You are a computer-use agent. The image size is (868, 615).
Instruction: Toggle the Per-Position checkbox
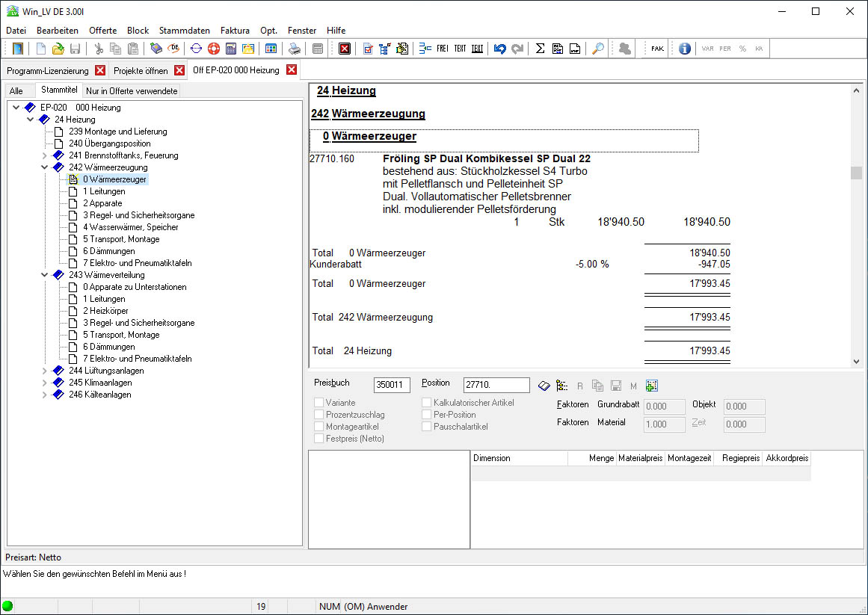[427, 415]
